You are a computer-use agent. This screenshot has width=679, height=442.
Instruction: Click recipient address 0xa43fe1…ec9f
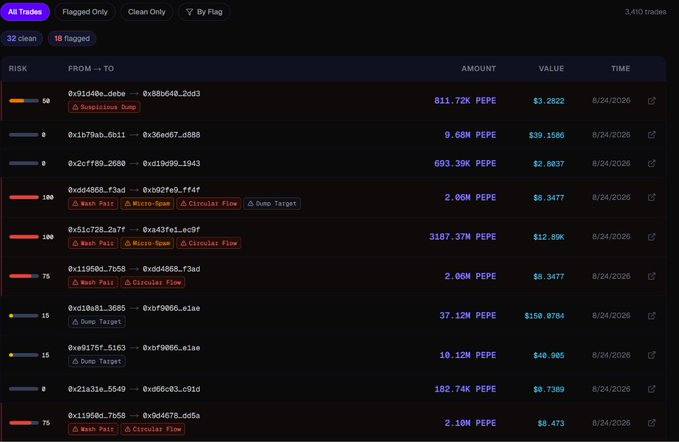tap(171, 229)
